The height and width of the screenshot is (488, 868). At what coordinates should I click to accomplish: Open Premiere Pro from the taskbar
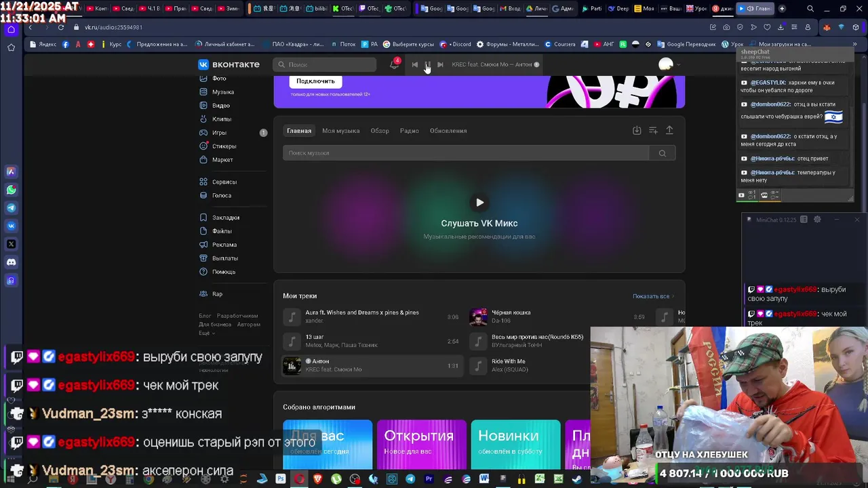[429, 479]
